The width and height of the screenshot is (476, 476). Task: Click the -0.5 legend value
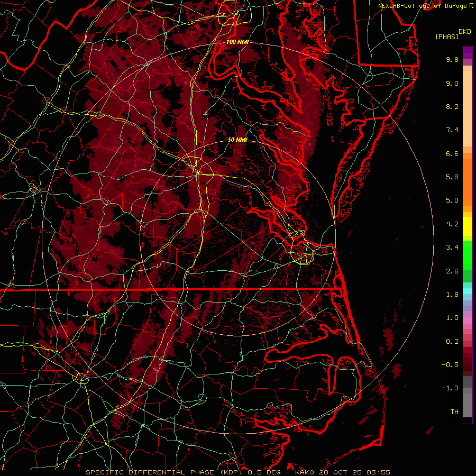[450, 365]
